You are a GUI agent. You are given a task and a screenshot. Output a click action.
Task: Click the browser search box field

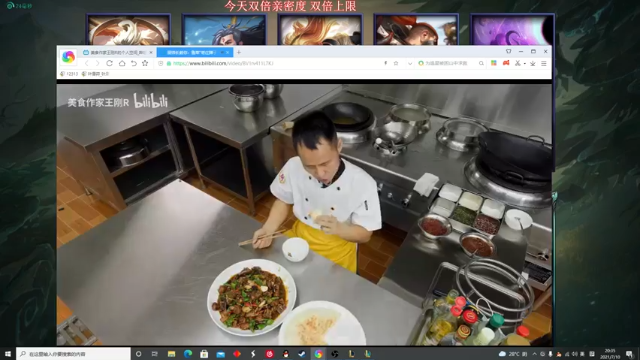point(447,63)
